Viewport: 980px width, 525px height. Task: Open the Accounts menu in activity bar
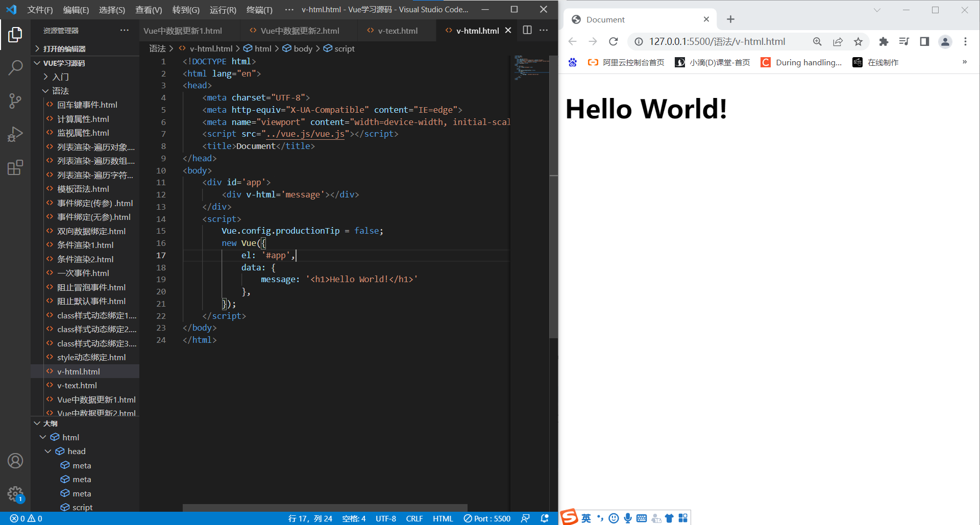coord(15,461)
